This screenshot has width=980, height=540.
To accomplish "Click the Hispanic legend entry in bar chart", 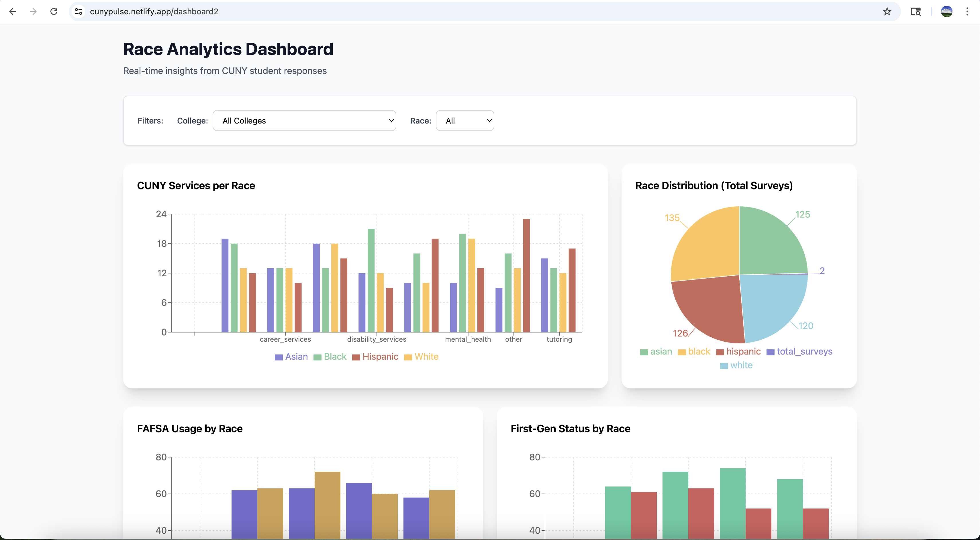I will 380,357.
